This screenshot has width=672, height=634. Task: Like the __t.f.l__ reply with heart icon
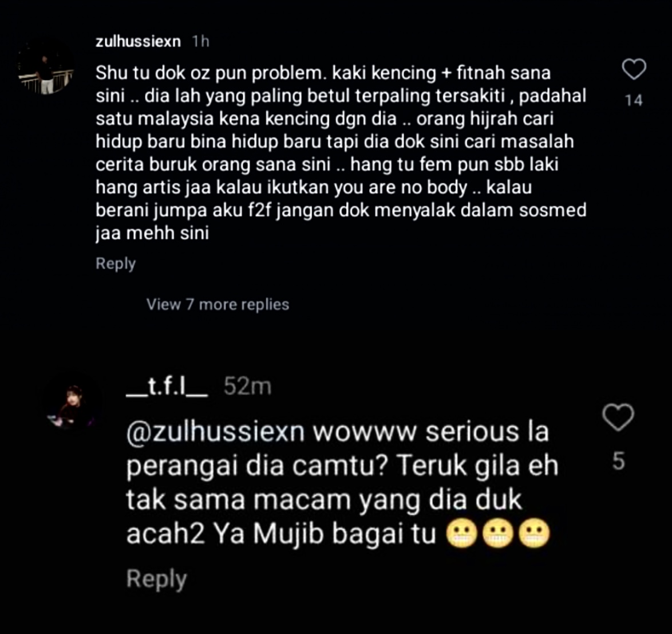tap(618, 417)
